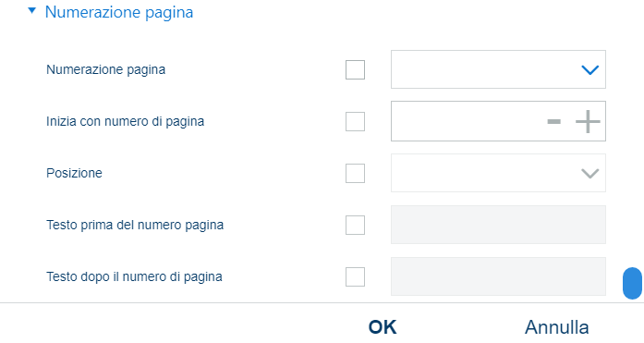Open the Numerazione pagina combo box field
Image resolution: width=644 pixels, height=343 pixels.
click(498, 69)
